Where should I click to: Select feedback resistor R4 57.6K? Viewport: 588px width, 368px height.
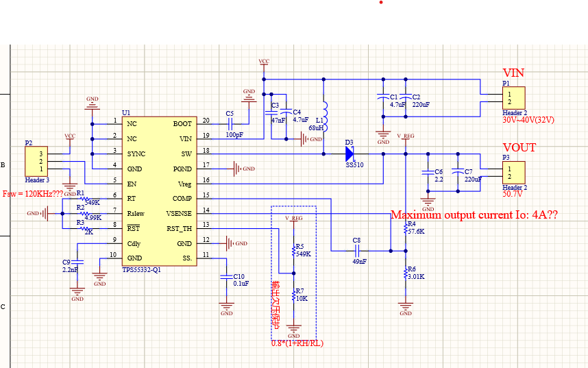406,228
